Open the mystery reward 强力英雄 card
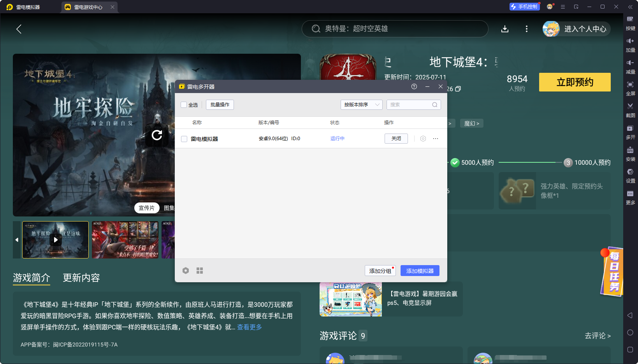The height and width of the screenshot is (364, 638). pyautogui.click(x=555, y=191)
